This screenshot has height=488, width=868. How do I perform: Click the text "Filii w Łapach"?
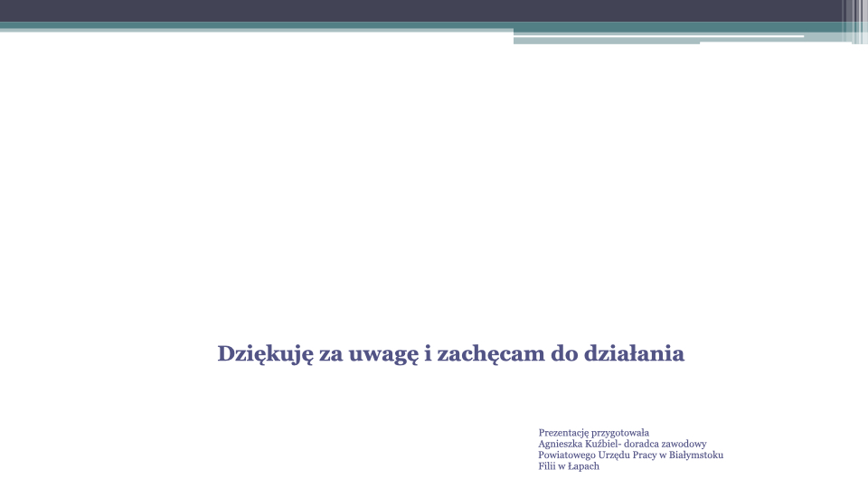pyautogui.click(x=569, y=466)
